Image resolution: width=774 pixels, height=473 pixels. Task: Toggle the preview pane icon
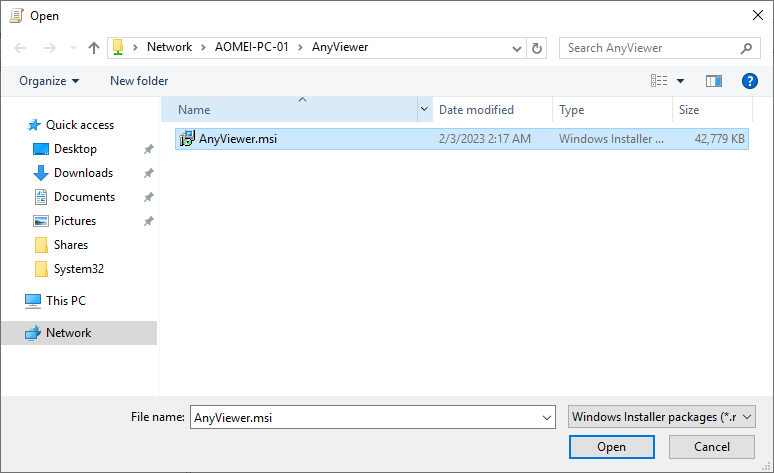click(x=713, y=81)
